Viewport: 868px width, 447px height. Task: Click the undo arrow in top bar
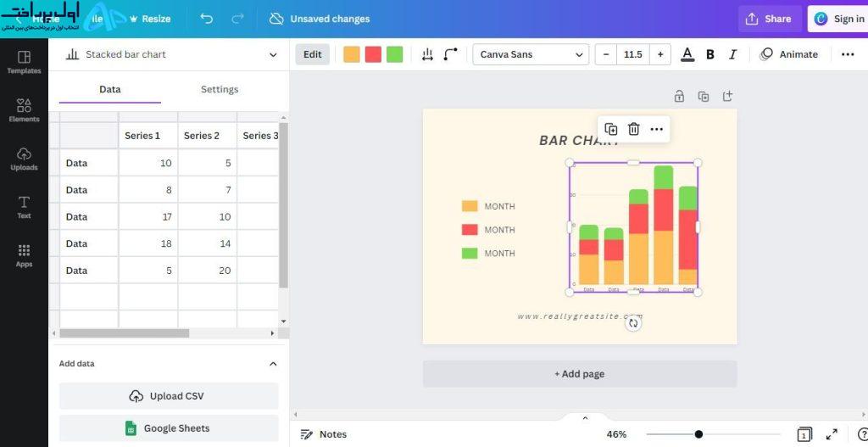click(x=207, y=19)
